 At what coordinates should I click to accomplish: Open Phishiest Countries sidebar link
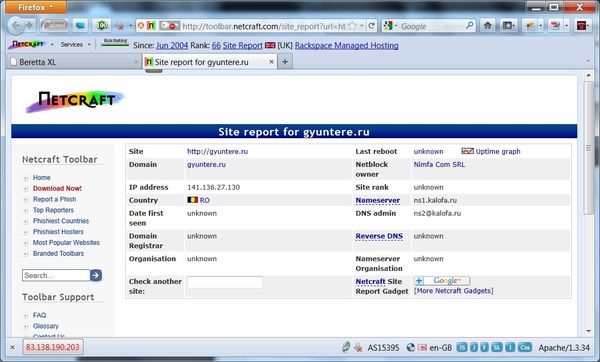click(61, 221)
